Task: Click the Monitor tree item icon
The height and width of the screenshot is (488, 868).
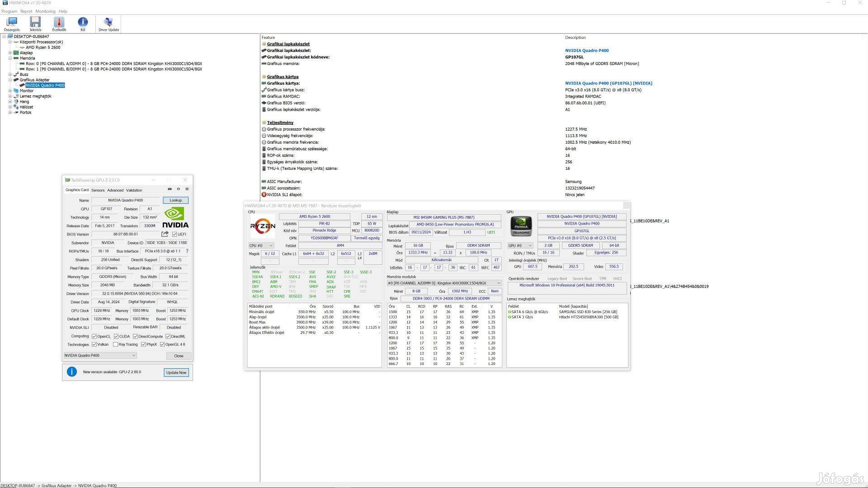Action: coord(16,91)
